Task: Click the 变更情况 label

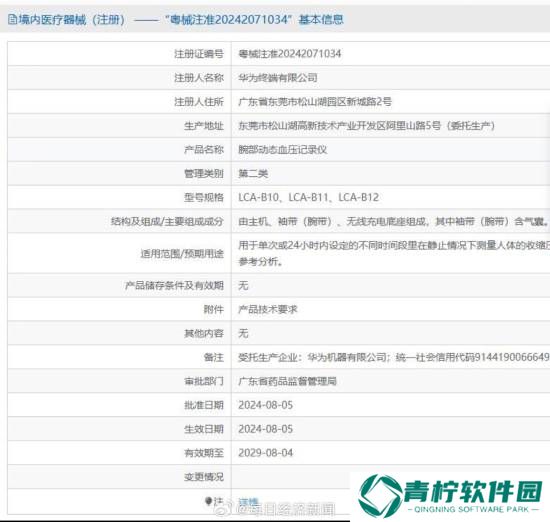Action: pyautogui.click(x=204, y=477)
